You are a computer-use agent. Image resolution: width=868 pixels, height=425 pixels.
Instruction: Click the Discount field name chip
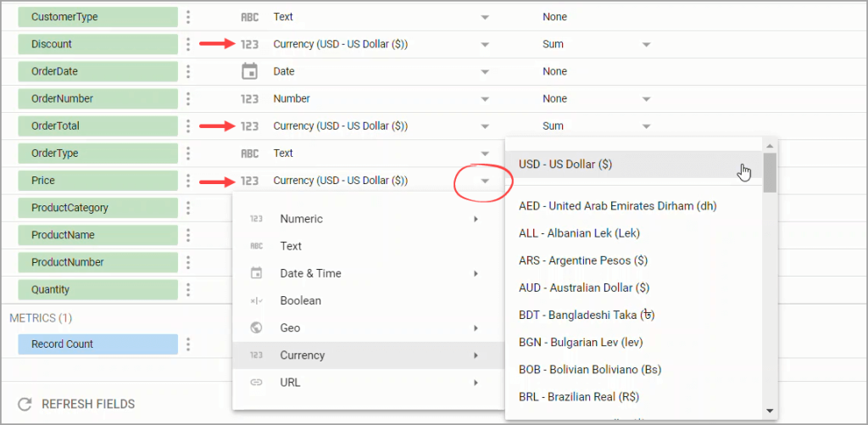(98, 44)
